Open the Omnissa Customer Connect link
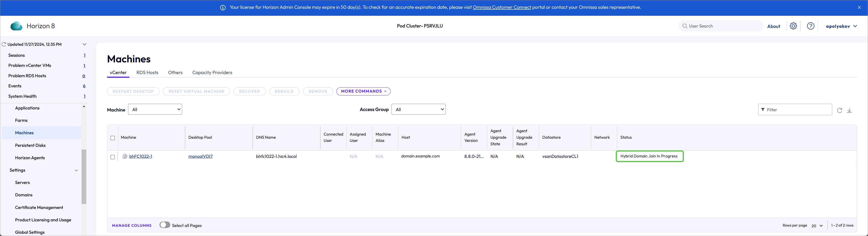This screenshot has width=868, height=236. coord(502,7)
